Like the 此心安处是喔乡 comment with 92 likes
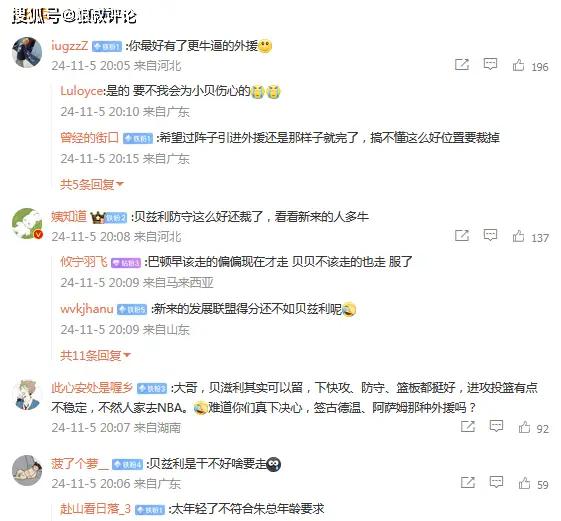This screenshot has height=521, width=561. click(x=524, y=427)
